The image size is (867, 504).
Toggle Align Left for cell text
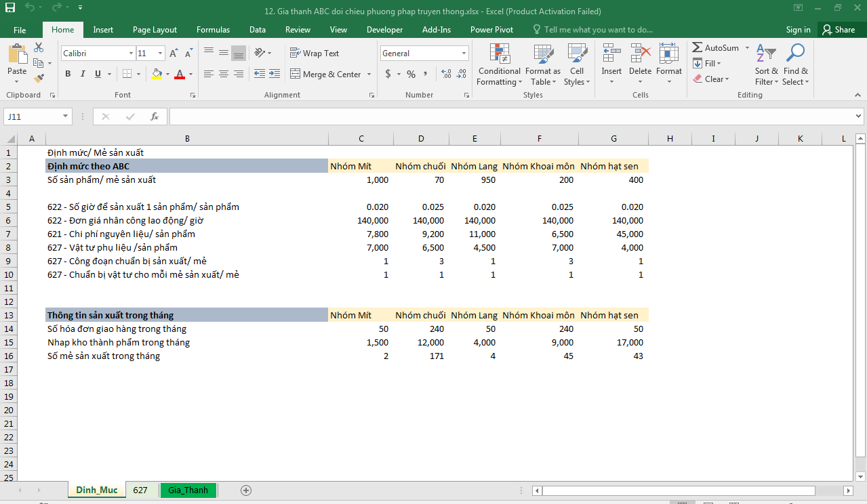point(209,74)
